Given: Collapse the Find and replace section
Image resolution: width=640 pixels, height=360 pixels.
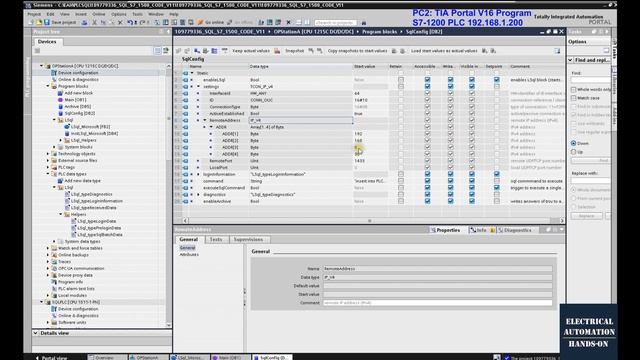Looking at the screenshot, I should [570, 60].
